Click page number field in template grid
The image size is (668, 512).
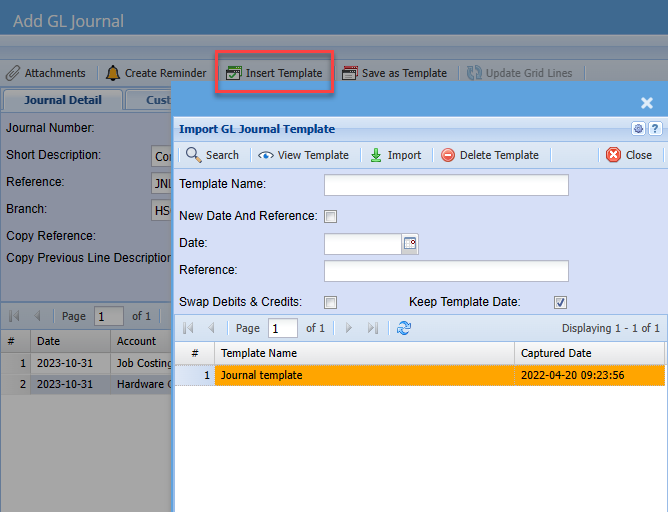click(282, 328)
